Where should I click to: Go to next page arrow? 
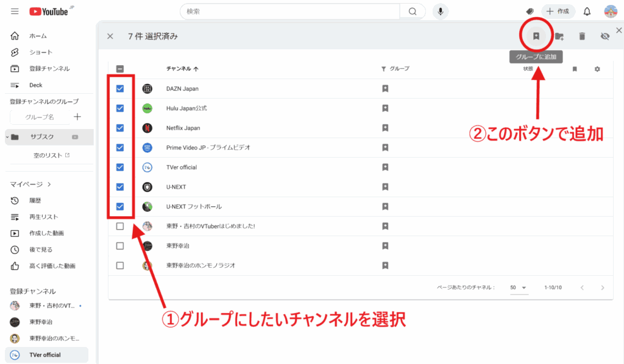tap(603, 287)
